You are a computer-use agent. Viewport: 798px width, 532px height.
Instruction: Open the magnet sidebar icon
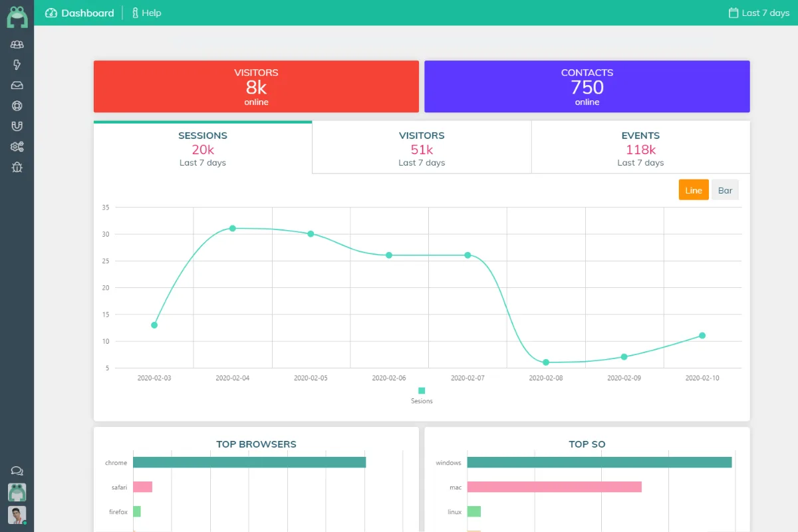point(17,126)
